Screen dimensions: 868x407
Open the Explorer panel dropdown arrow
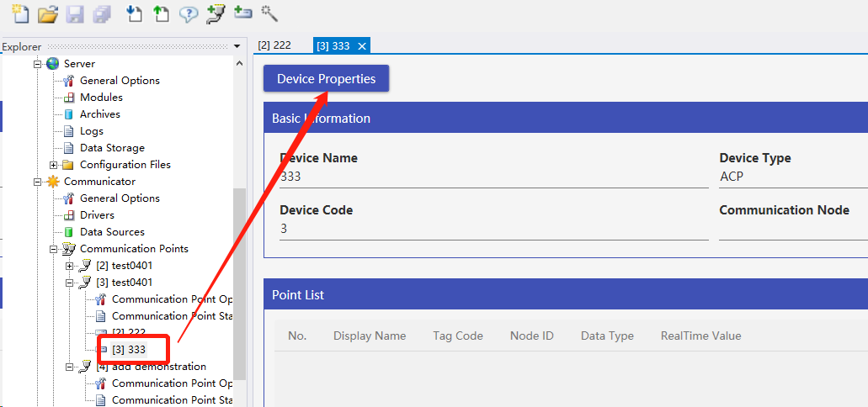tap(237, 46)
